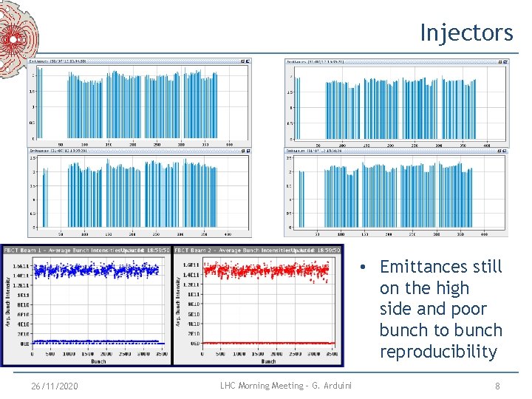532x399 pixels.
Task: Click the detach icon on top-left emittance panel
Action: 243,61
